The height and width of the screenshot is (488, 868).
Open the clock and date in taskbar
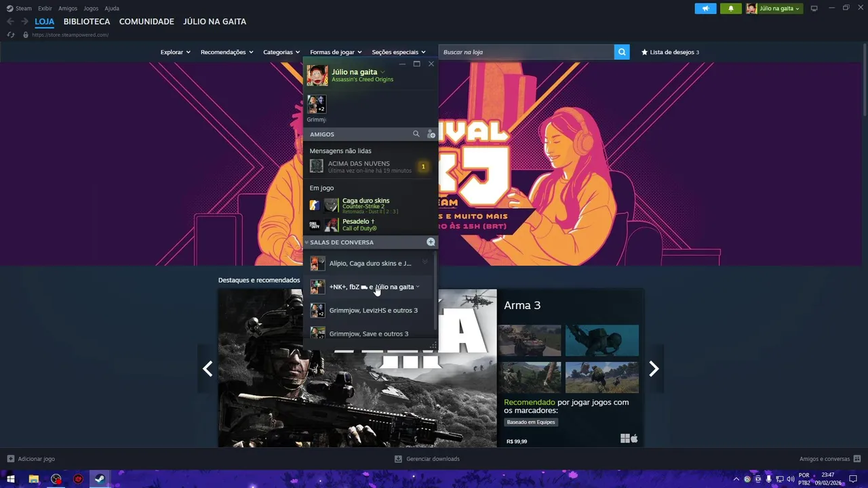click(828, 479)
